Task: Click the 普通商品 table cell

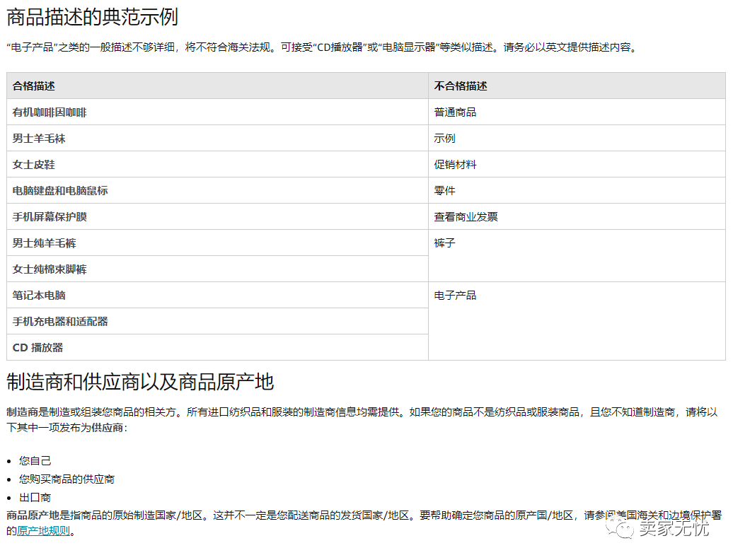Action: (456, 112)
